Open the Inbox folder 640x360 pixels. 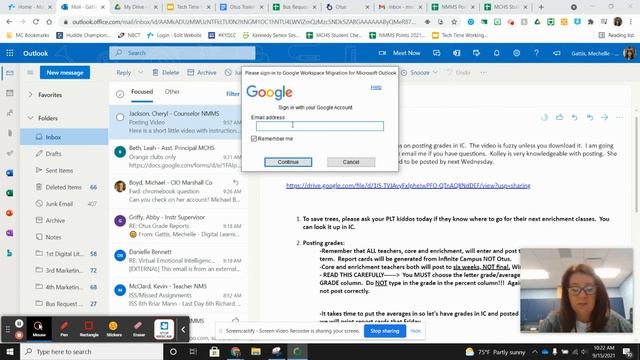(x=64, y=137)
